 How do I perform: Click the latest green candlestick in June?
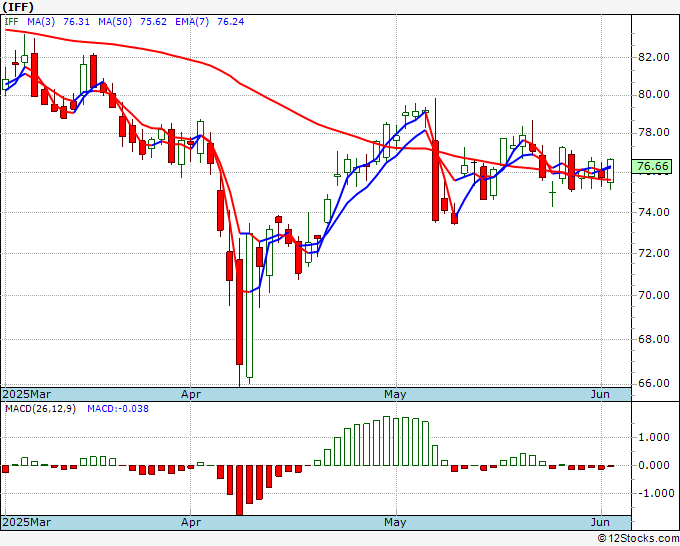[x=610, y=171]
